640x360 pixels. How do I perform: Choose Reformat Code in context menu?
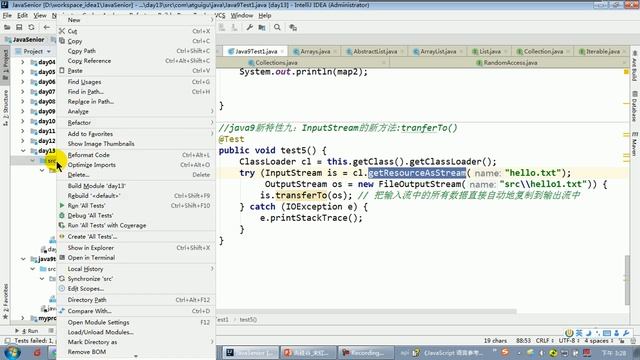(136, 155)
